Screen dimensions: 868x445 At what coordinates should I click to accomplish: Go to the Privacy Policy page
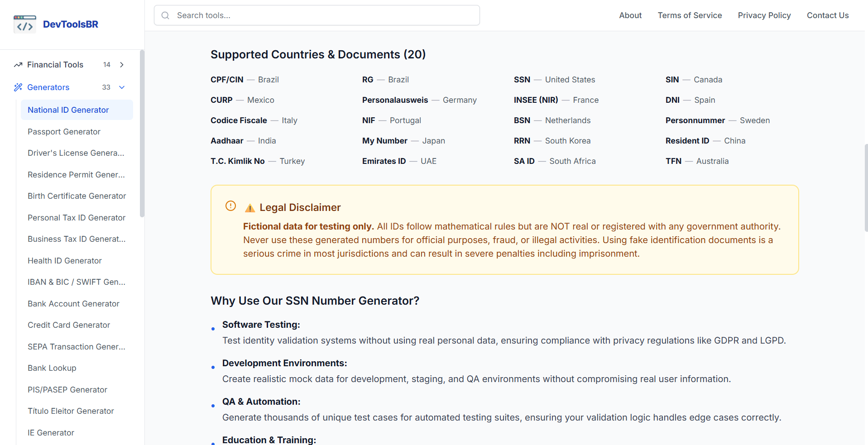tap(764, 15)
